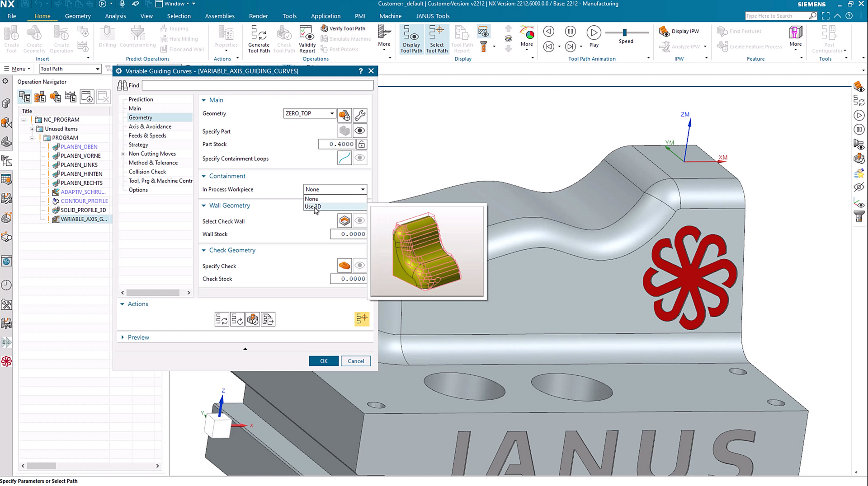Click Verify action icon in dialog
Screen dimensions: 868x486
(x=253, y=319)
